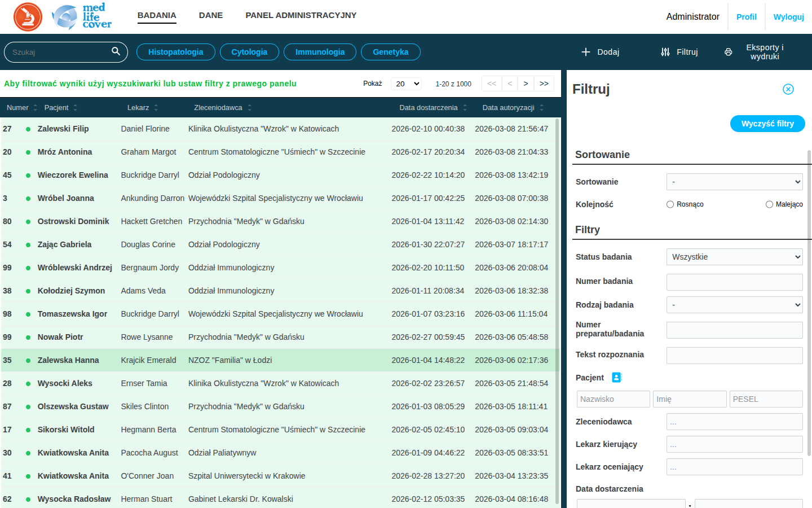This screenshot has height=508, width=812.
Task: Click the results table vertical scrollbar
Action: click(x=558, y=310)
